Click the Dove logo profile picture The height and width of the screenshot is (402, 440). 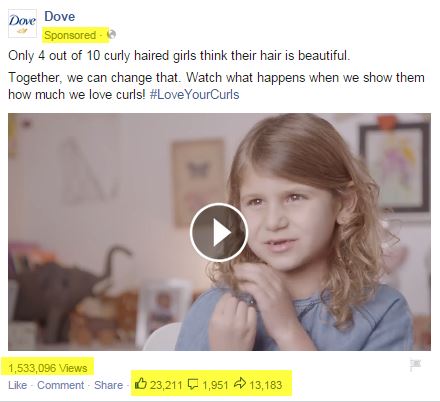pyautogui.click(x=22, y=23)
